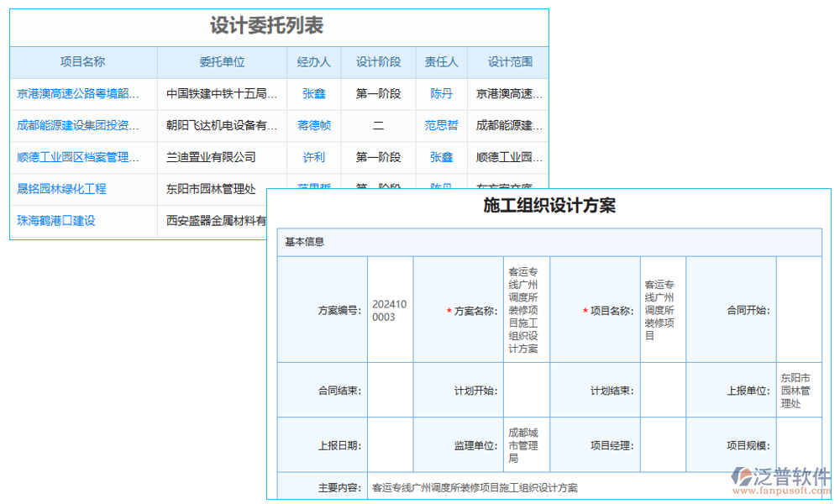Select handler 蒋德帧 in the table
This screenshot has height=504, width=840.
pyautogui.click(x=312, y=125)
